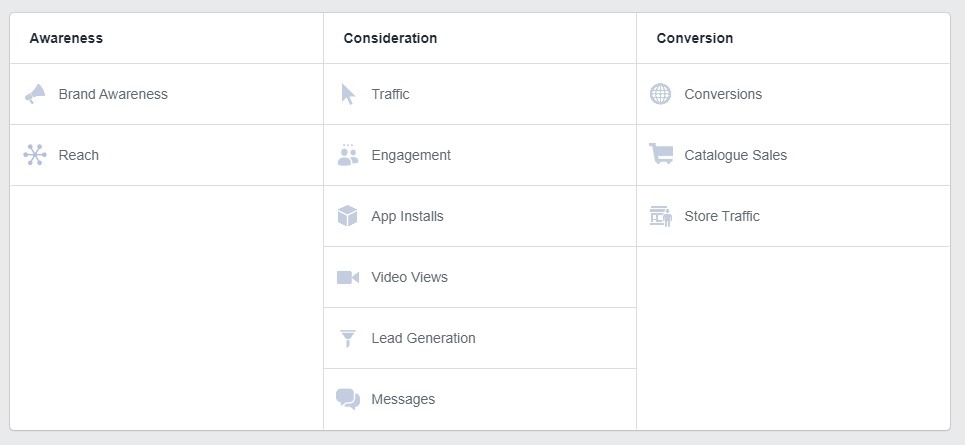
Task: Select the Video Views objective label
Action: coord(409,278)
